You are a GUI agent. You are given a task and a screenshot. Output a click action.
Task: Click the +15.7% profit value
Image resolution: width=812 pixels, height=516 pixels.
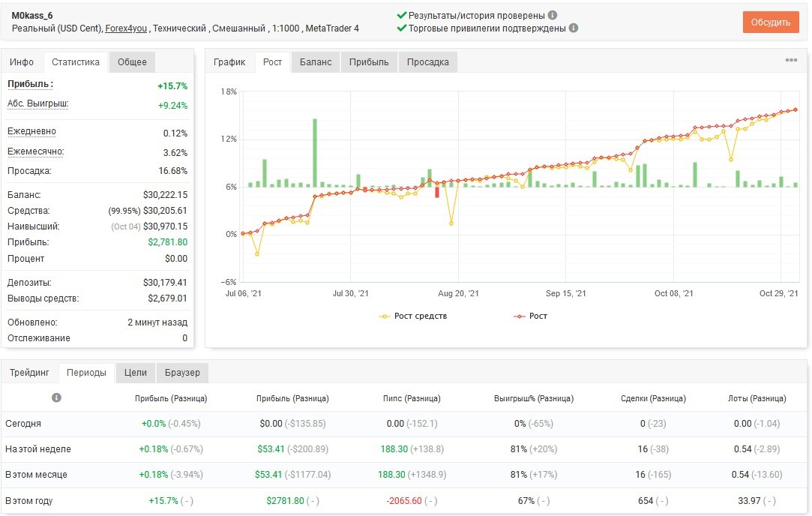pyautogui.click(x=172, y=86)
